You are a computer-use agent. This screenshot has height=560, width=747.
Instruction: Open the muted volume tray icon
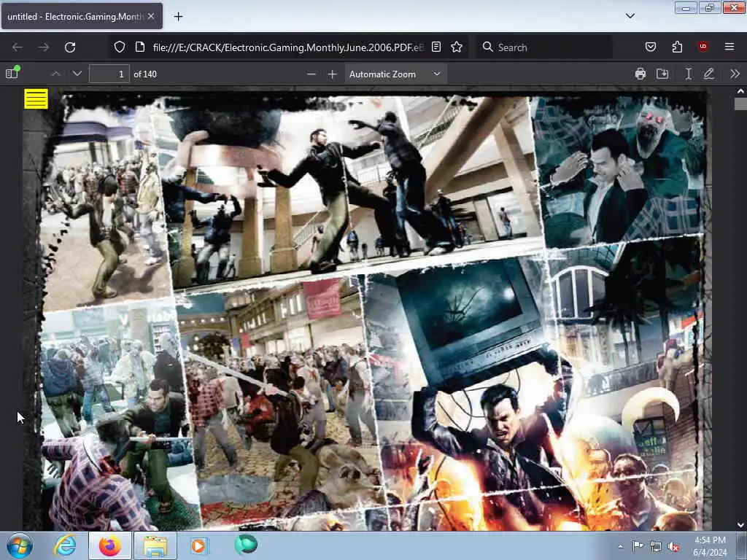673,546
